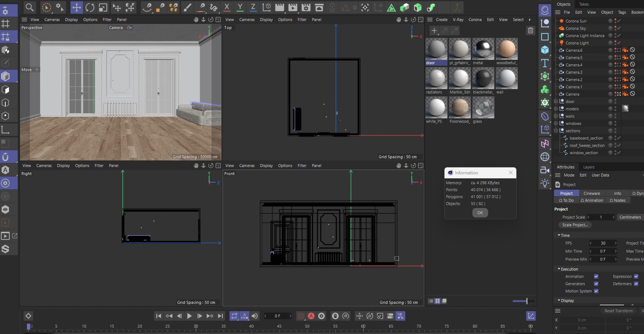Switch material manager to grid view
Screen dimensions: 644x334
(437, 301)
